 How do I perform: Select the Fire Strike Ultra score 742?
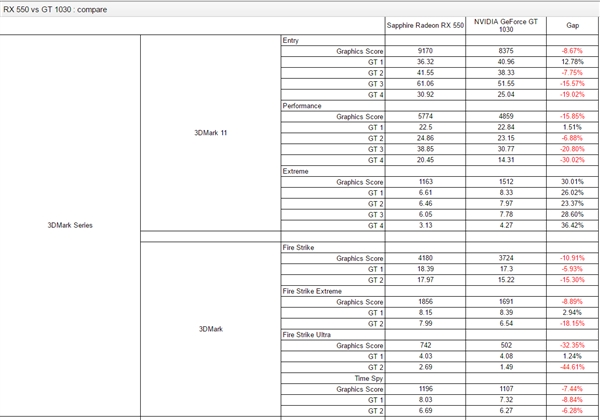pos(425,345)
